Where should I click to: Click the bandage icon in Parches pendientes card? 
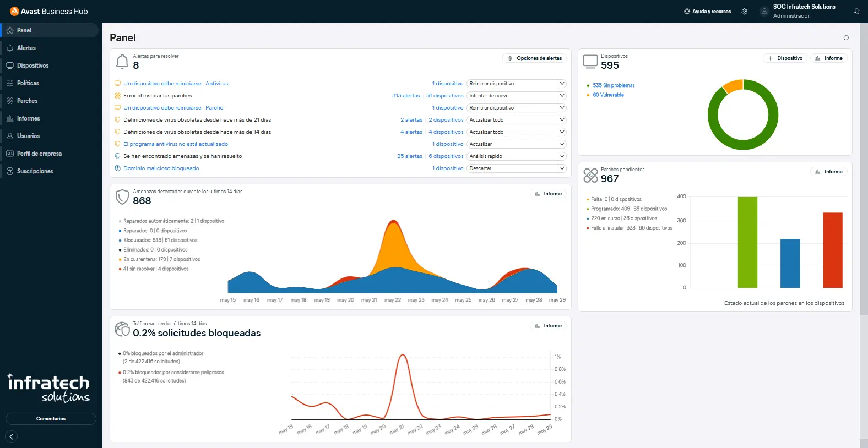click(x=590, y=175)
